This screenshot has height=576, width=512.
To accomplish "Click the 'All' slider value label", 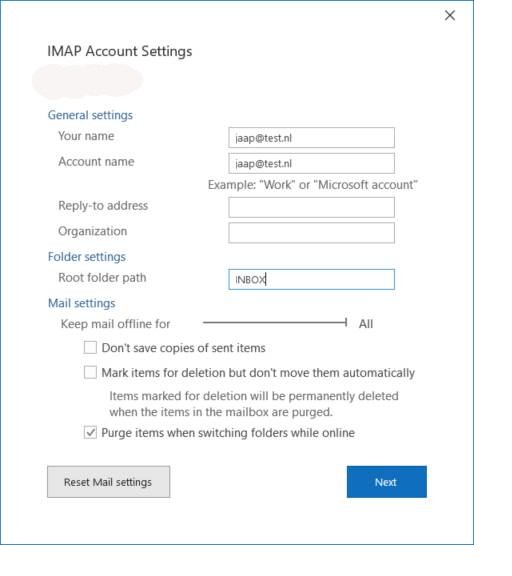I will (366, 324).
